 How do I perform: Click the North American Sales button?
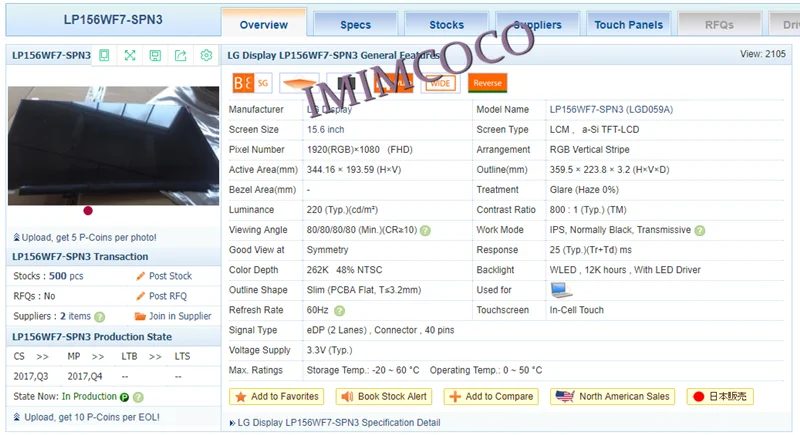point(612,396)
